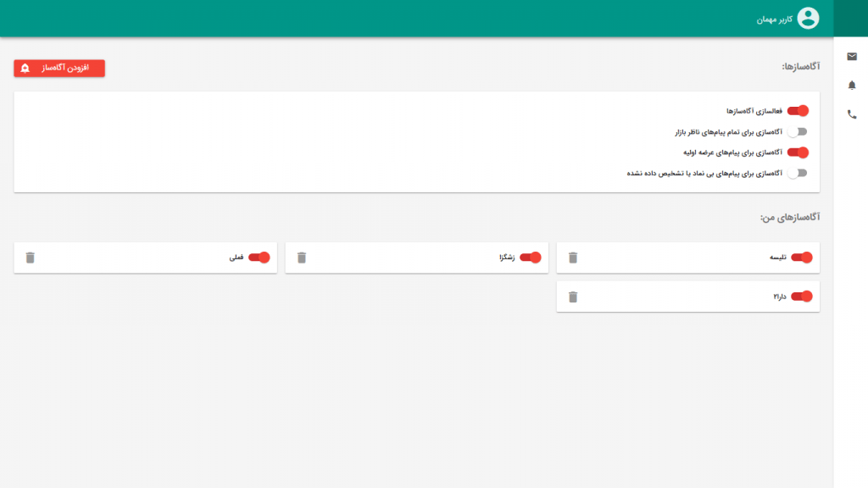Enable alerts for messages without symbol
Screen dimensions: 868x488
[798, 173]
